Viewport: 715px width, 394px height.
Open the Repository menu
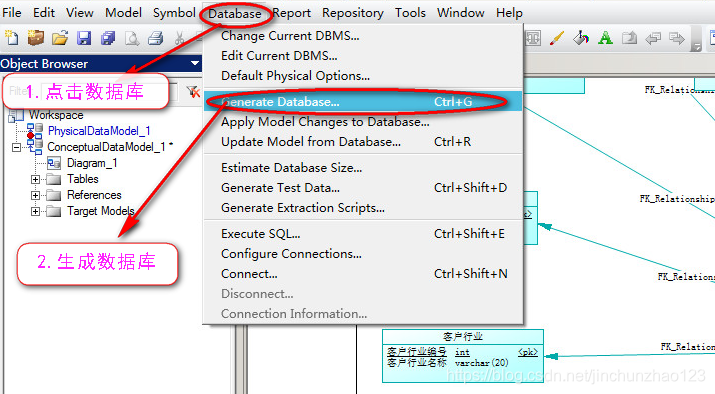pos(352,13)
